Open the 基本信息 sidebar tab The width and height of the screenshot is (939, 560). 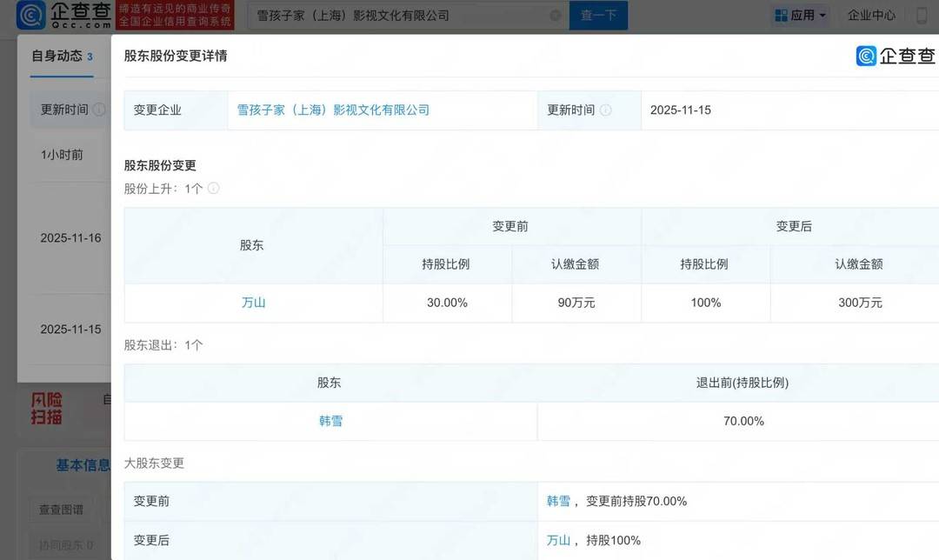(x=83, y=465)
